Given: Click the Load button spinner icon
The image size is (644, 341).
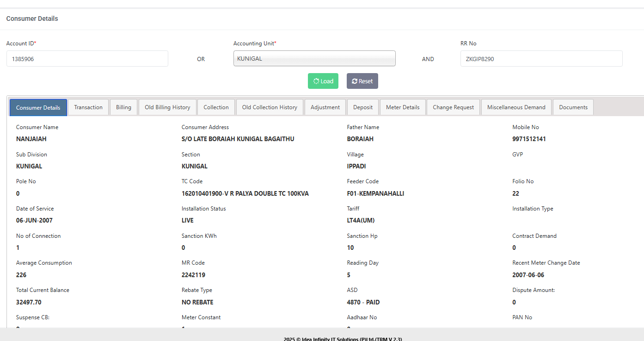Looking at the screenshot, I should (316, 81).
